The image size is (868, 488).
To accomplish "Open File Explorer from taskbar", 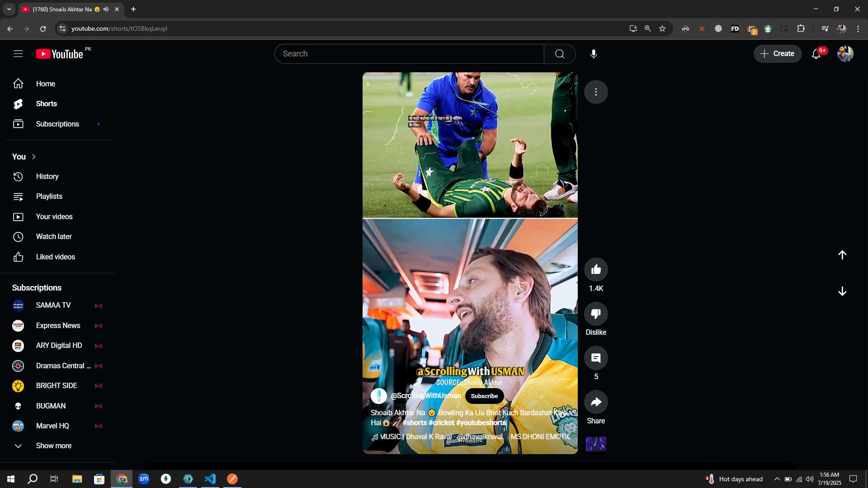I will pos(77,479).
